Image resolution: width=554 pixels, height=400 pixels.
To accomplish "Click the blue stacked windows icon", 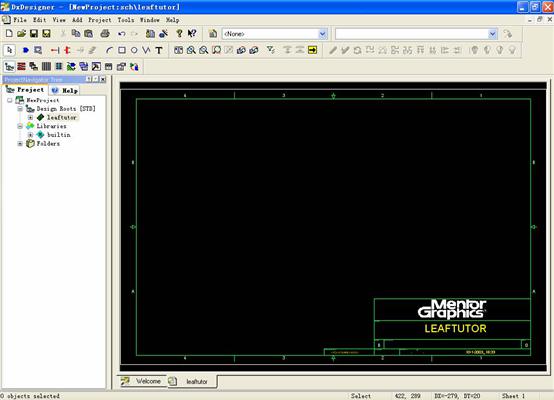I will pos(84,66).
